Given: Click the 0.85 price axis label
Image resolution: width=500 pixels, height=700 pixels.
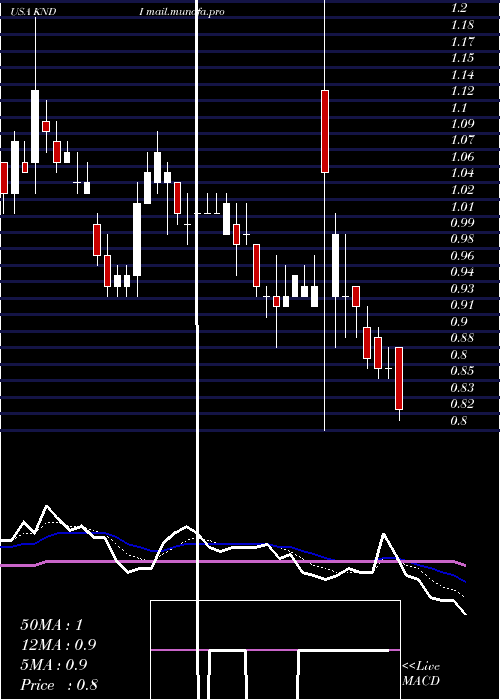Looking at the screenshot, I should click(x=462, y=371).
